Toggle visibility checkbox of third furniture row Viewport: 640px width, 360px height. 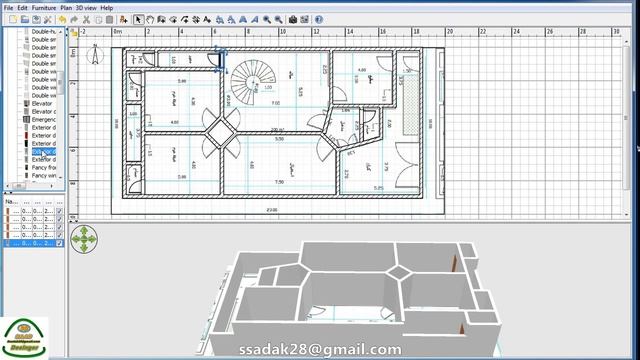(60, 227)
